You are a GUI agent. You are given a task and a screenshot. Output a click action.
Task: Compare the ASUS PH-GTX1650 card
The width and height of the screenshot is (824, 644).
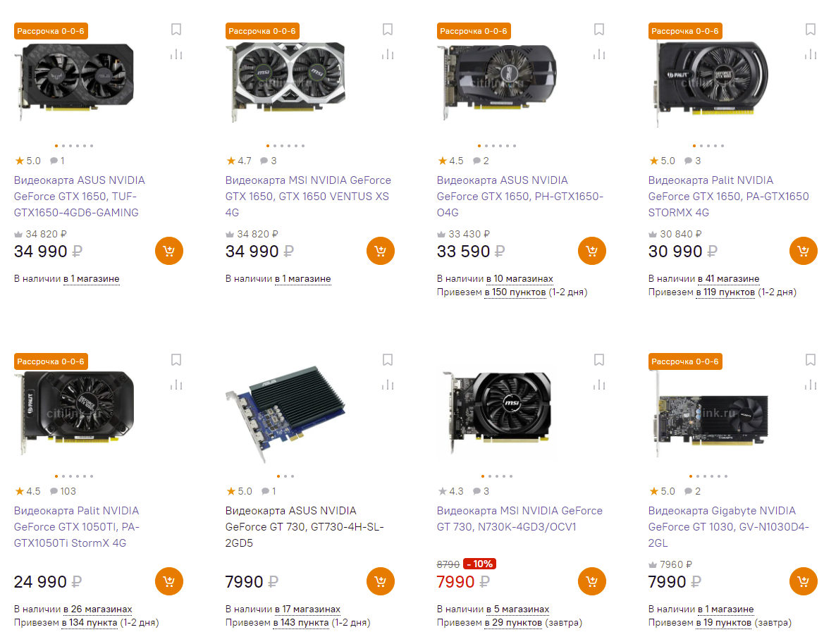599,54
